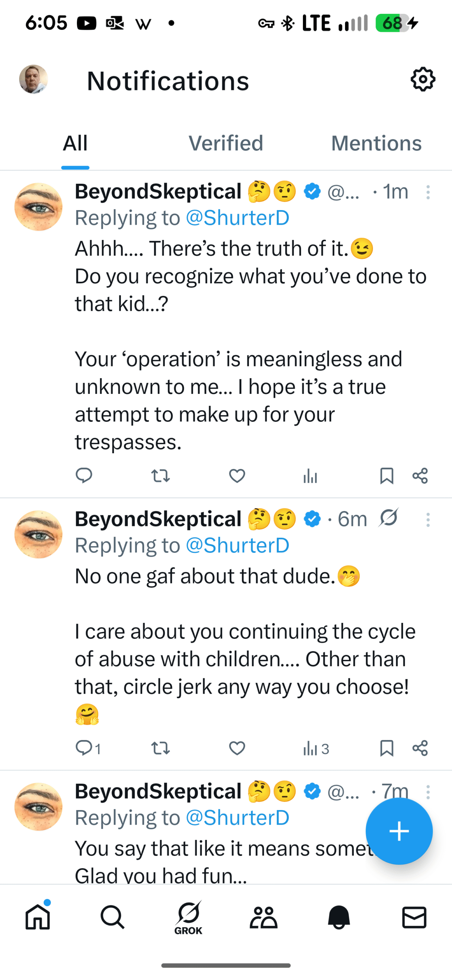Tap the Grok icon in bottom navigation
Screen dimensions: 452x980
click(188, 917)
